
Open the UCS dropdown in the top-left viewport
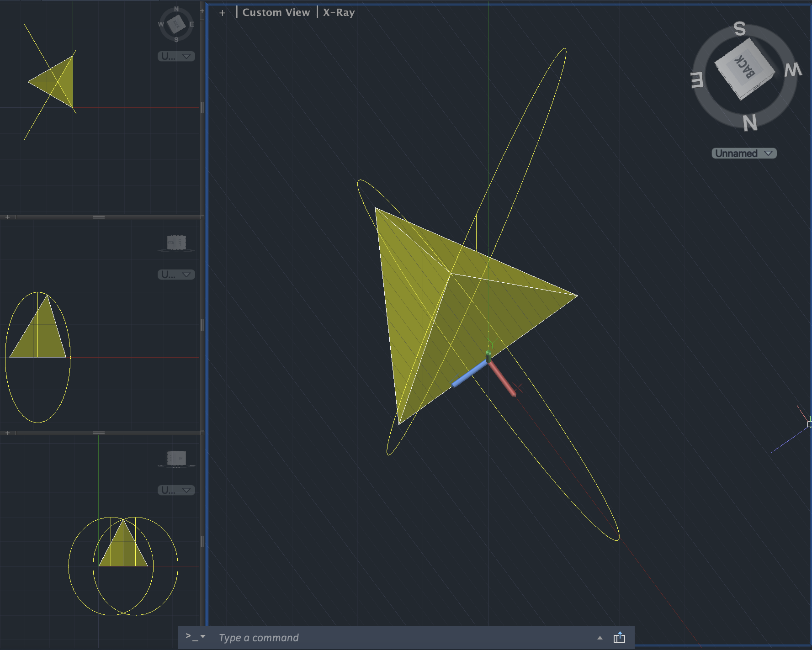176,56
